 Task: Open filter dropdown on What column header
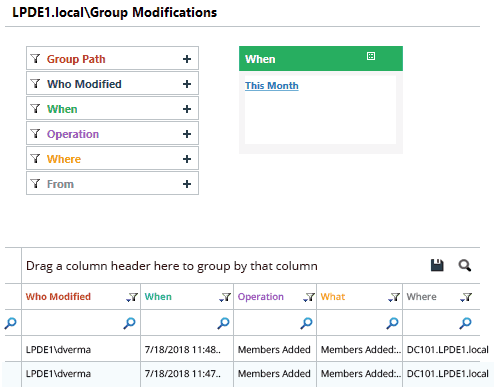394,297
